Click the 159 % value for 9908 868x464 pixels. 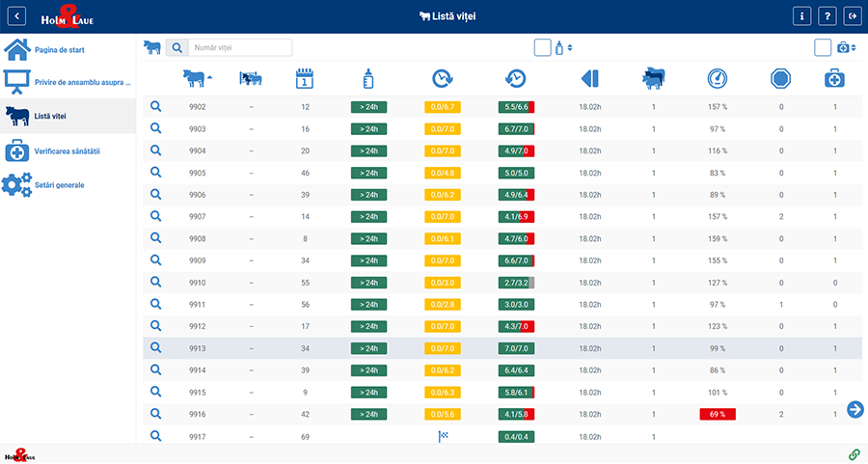(x=718, y=238)
